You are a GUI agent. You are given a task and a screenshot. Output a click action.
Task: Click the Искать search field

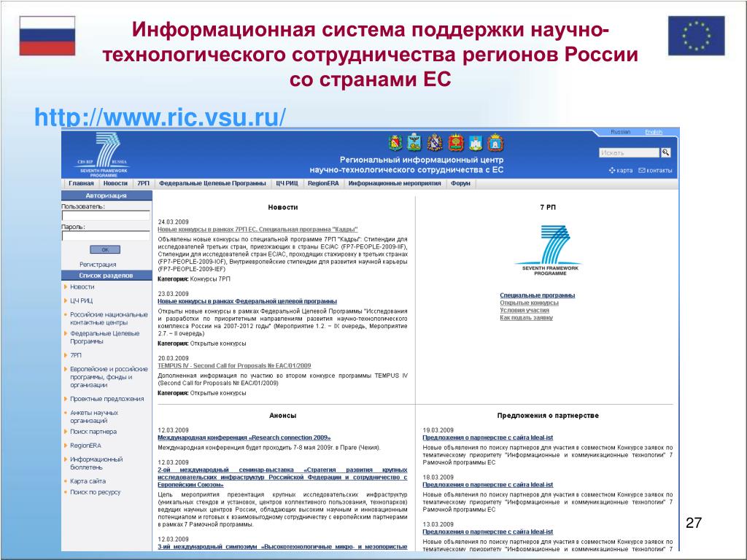pyautogui.click(x=629, y=152)
